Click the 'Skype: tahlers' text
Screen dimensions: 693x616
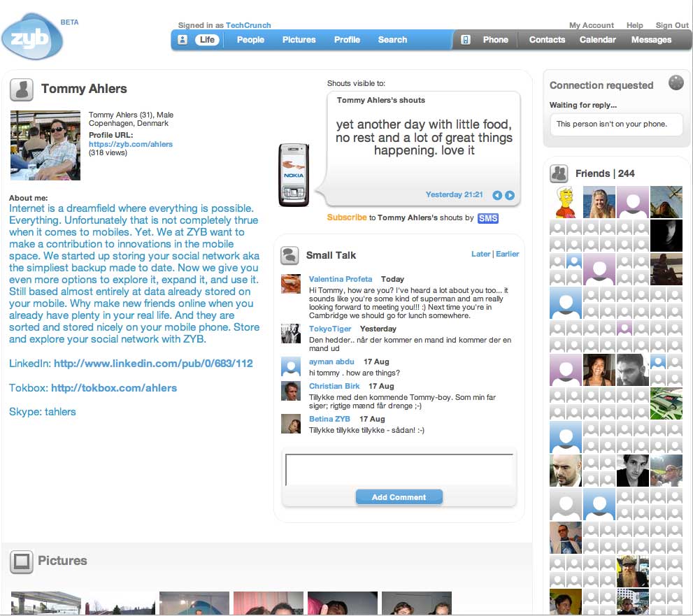(x=43, y=412)
